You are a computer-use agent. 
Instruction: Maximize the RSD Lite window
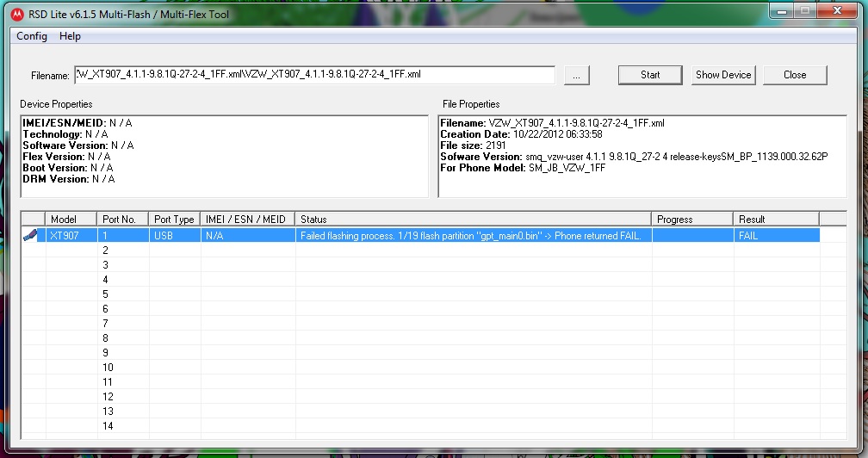805,11
